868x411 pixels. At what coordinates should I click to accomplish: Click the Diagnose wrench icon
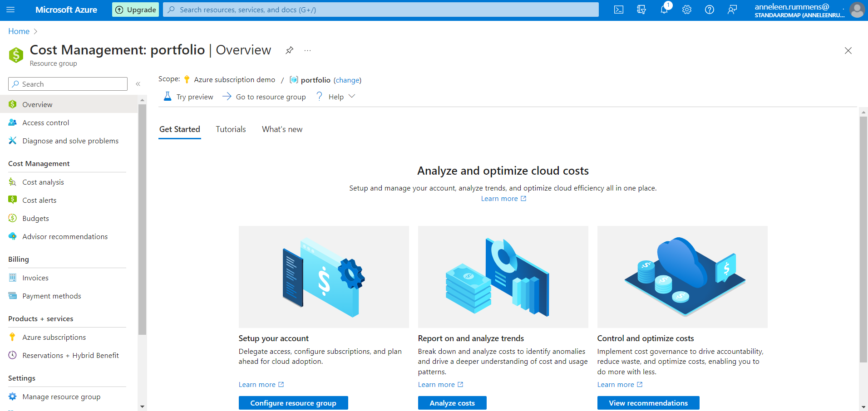[13, 141]
